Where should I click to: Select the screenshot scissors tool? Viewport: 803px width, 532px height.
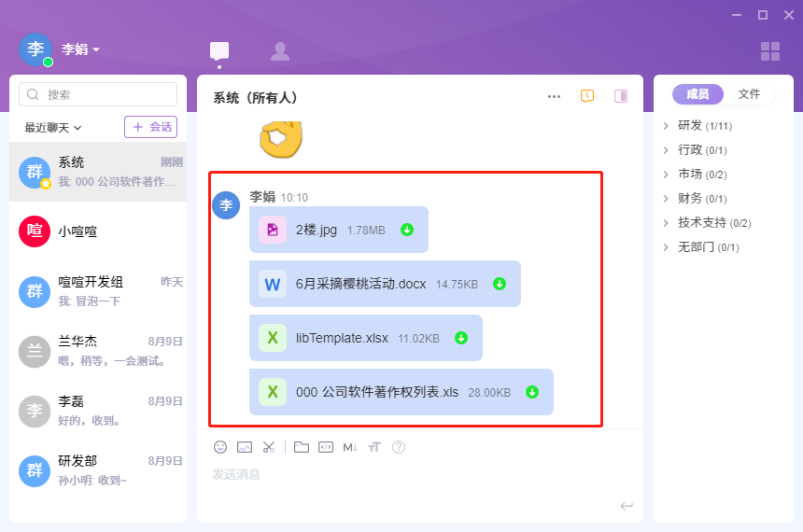point(269,447)
